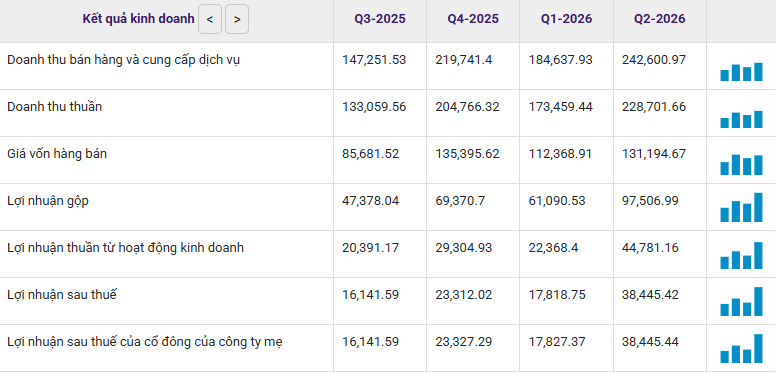The image size is (776, 373).
Task: Click the Doanh thu thuần row label
Action: click(x=54, y=106)
